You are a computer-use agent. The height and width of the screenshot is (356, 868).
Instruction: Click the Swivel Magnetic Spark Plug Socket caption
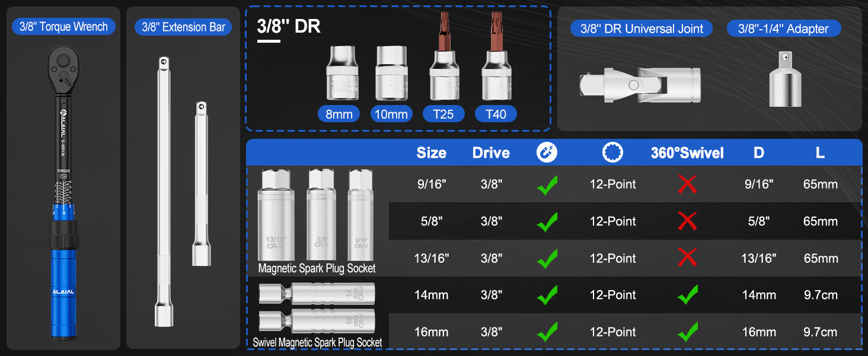click(x=317, y=342)
